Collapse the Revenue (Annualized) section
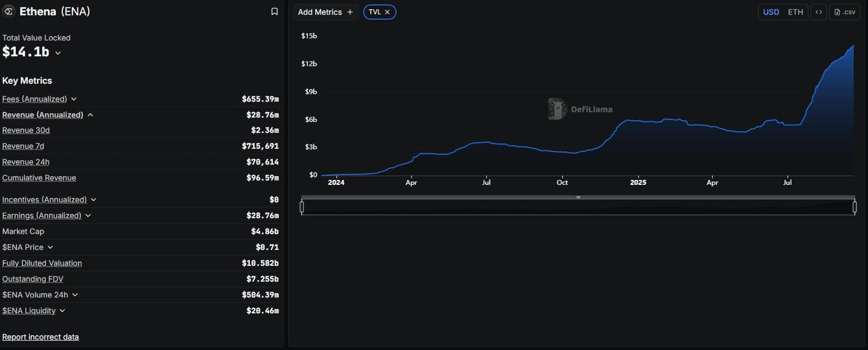The width and height of the screenshot is (868, 350). tap(90, 115)
